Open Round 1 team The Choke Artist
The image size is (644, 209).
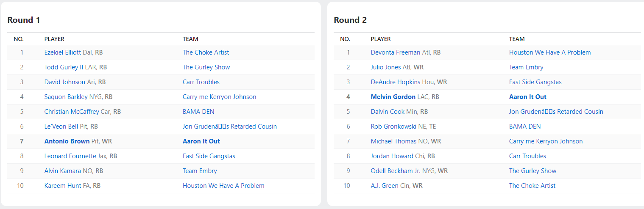(206, 52)
